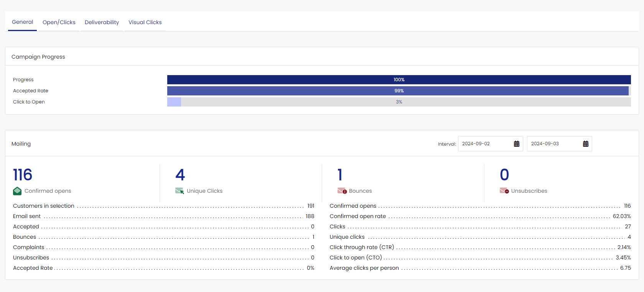The height and width of the screenshot is (292, 644).
Task: Open the Open/Clicks tab
Action: tap(59, 23)
